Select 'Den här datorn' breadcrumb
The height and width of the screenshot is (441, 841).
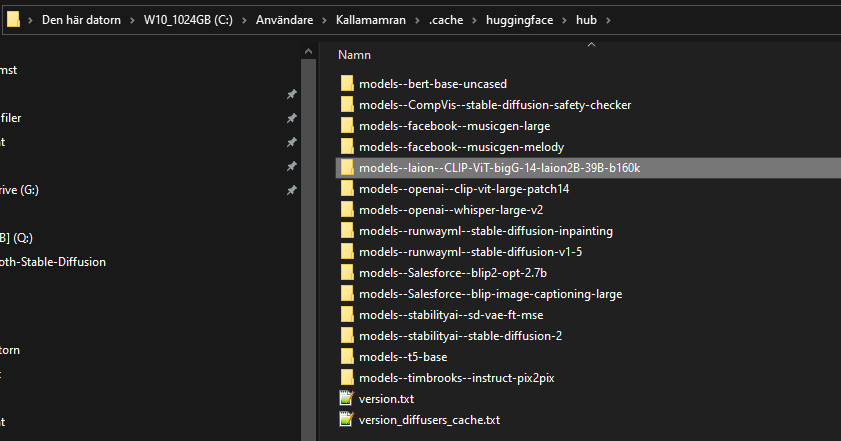tap(82, 20)
